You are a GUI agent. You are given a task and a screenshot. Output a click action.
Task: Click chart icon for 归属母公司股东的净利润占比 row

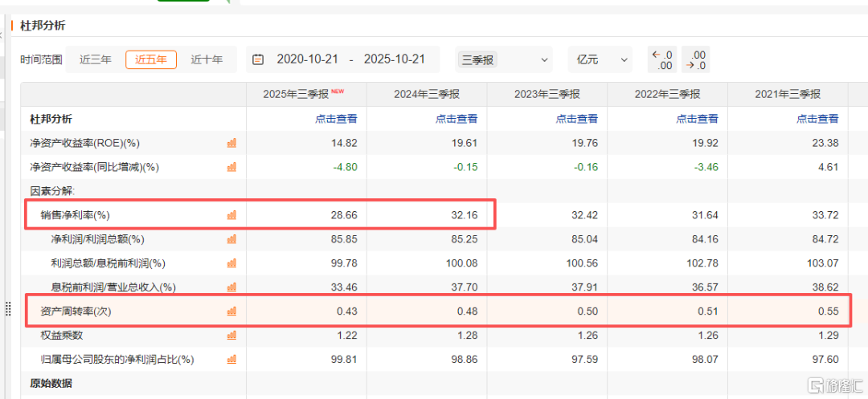(x=231, y=359)
